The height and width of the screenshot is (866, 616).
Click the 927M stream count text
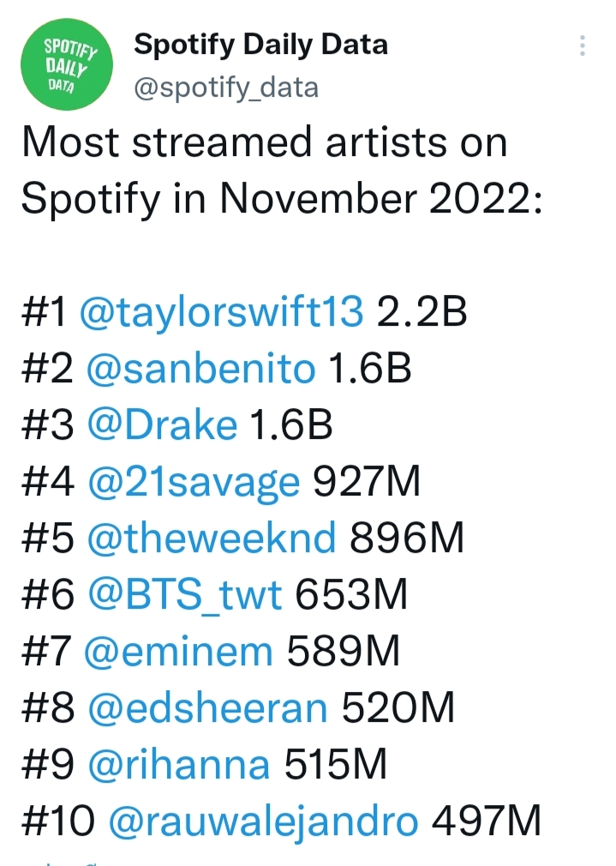point(367,481)
